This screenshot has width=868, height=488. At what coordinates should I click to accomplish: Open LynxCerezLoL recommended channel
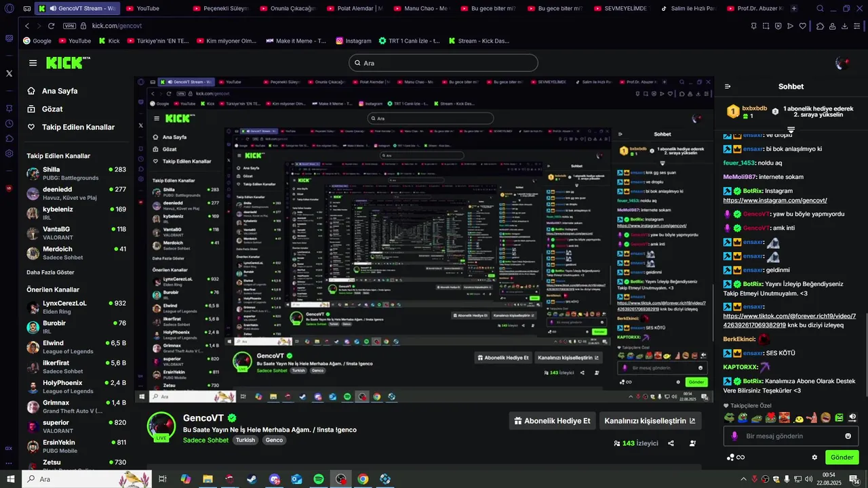coord(76,307)
